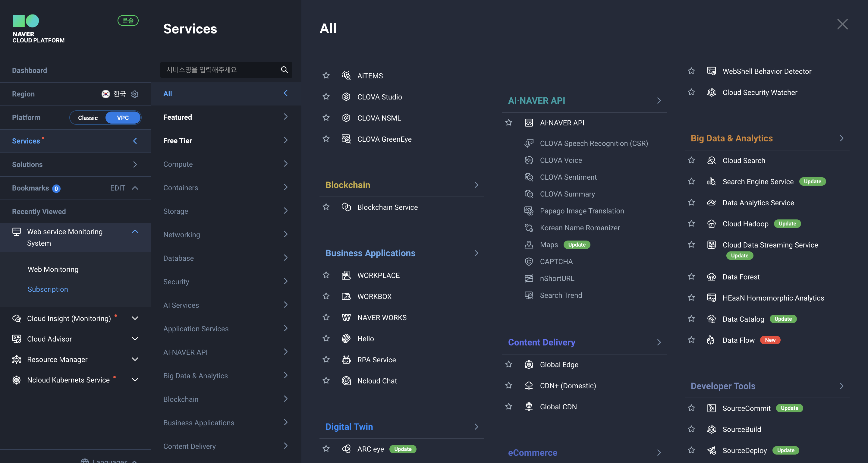Click the search magnifier icon
Viewport: 868px width, 463px height.
(284, 69)
